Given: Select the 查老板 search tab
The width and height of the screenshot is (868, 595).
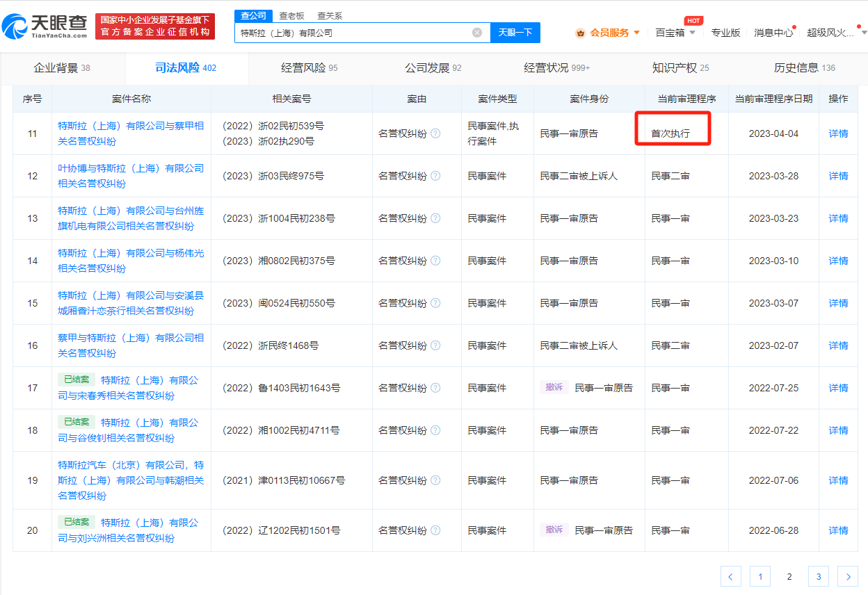Looking at the screenshot, I should (291, 15).
